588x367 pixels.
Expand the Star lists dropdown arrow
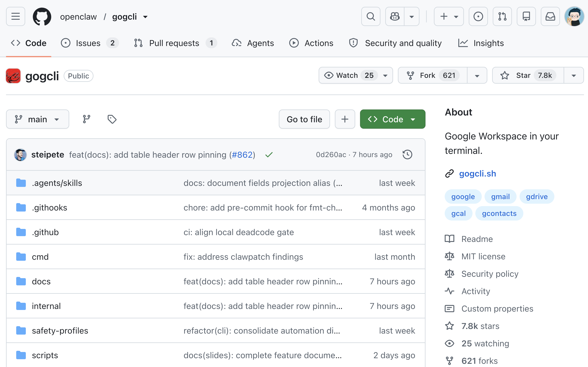[x=573, y=75]
